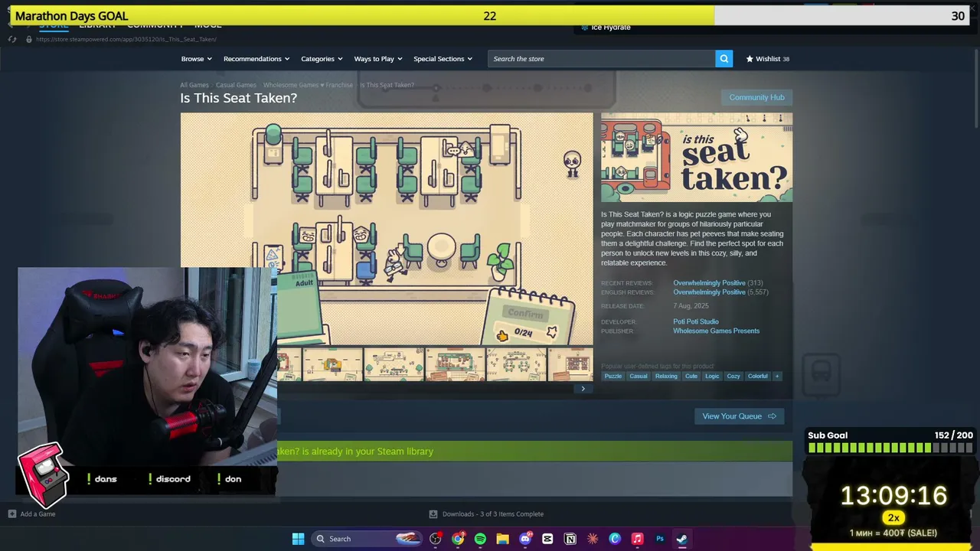Viewport: 980px width, 551px height.
Task: Open Discord from the taskbar
Action: tap(525, 539)
